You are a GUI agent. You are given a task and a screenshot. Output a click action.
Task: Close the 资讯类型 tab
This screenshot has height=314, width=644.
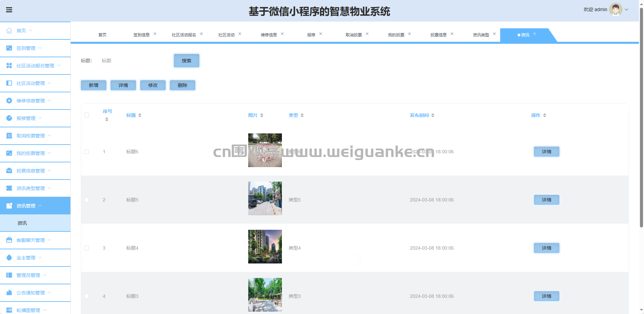click(494, 34)
